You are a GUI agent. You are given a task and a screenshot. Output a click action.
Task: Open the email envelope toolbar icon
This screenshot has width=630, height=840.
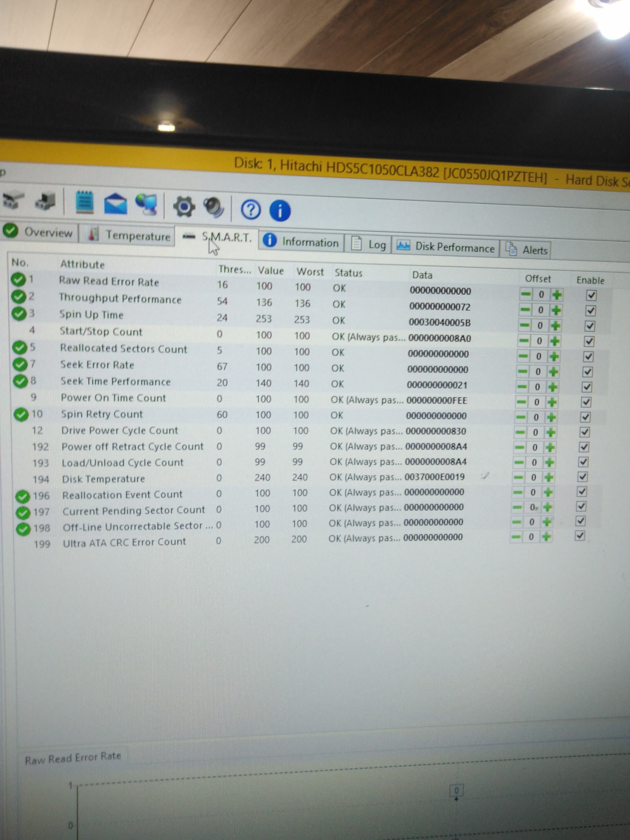click(x=115, y=204)
